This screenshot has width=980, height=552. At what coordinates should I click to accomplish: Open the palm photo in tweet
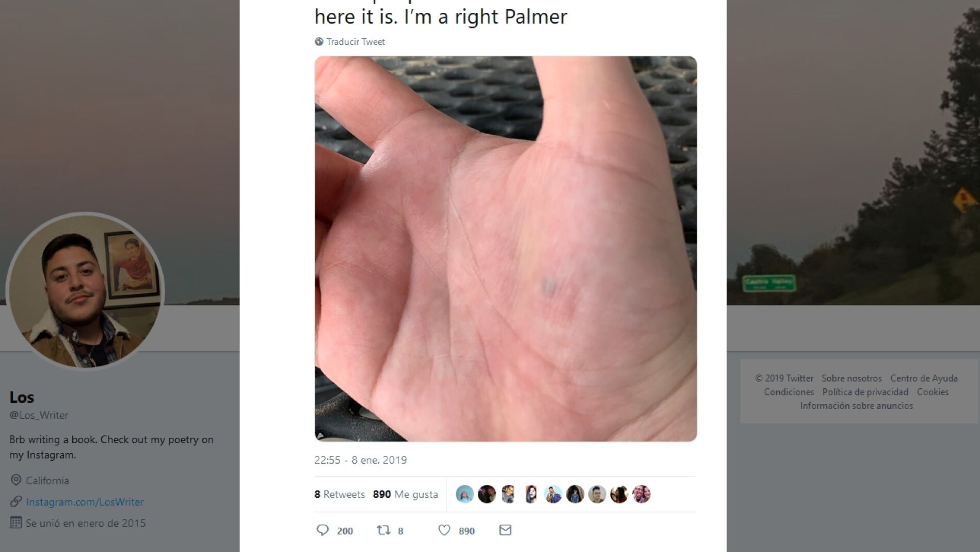(x=506, y=249)
